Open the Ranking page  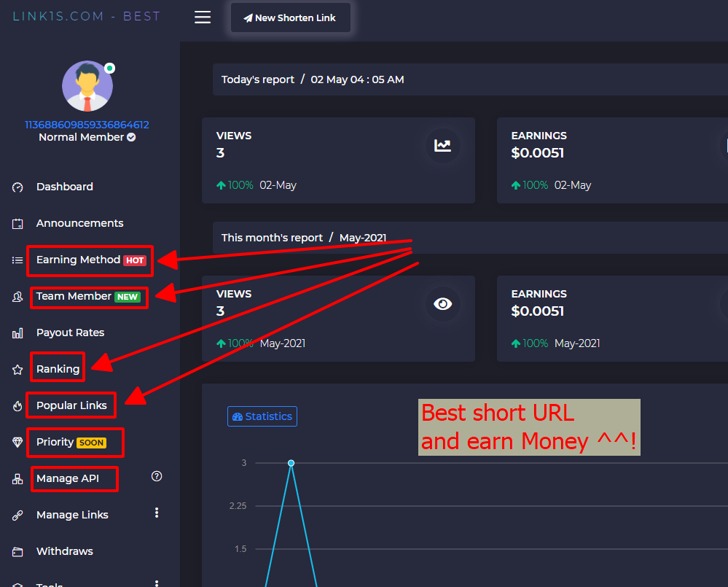pos(58,369)
